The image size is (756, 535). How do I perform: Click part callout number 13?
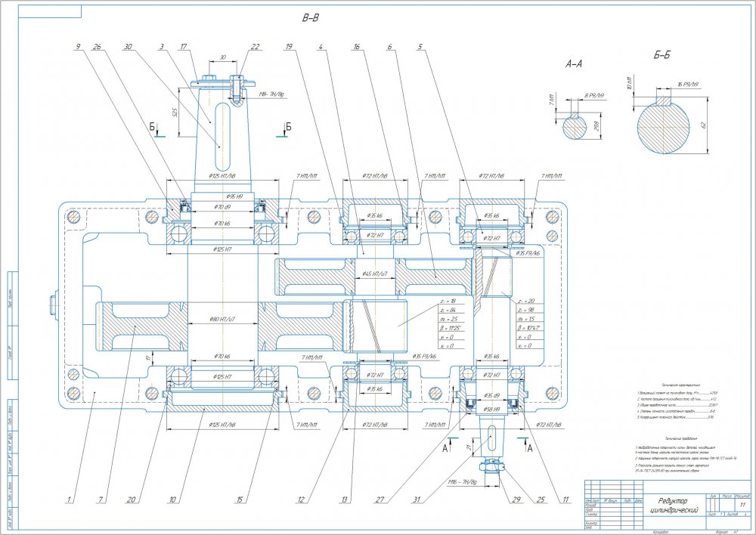tap(344, 499)
